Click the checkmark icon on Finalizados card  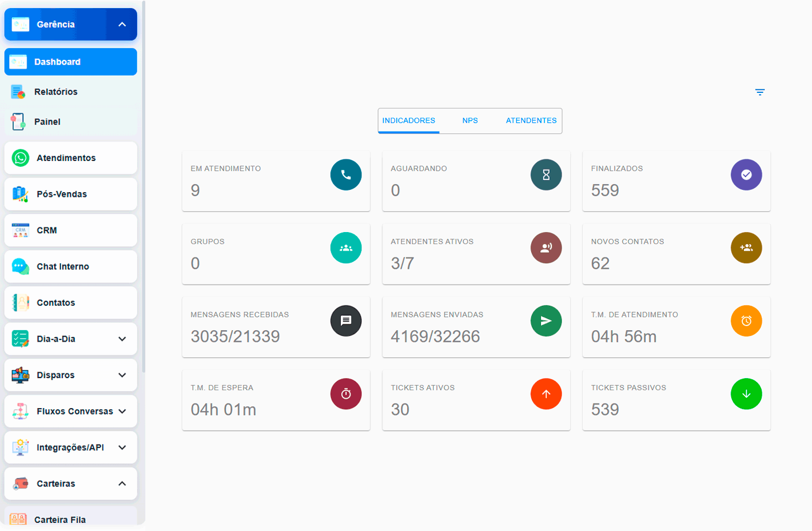coord(746,175)
